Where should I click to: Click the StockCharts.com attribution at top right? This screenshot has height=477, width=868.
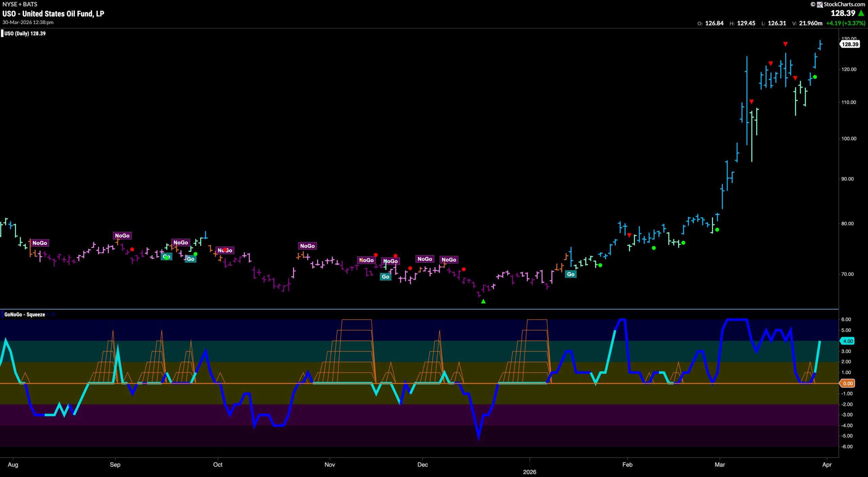(838, 4)
